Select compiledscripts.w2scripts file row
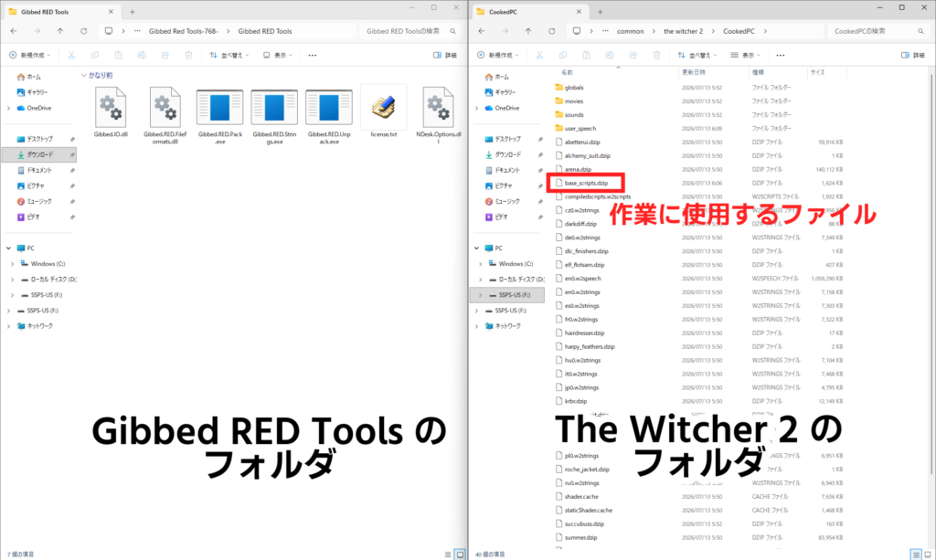Viewport: 936px width, 560px height. (x=698, y=196)
